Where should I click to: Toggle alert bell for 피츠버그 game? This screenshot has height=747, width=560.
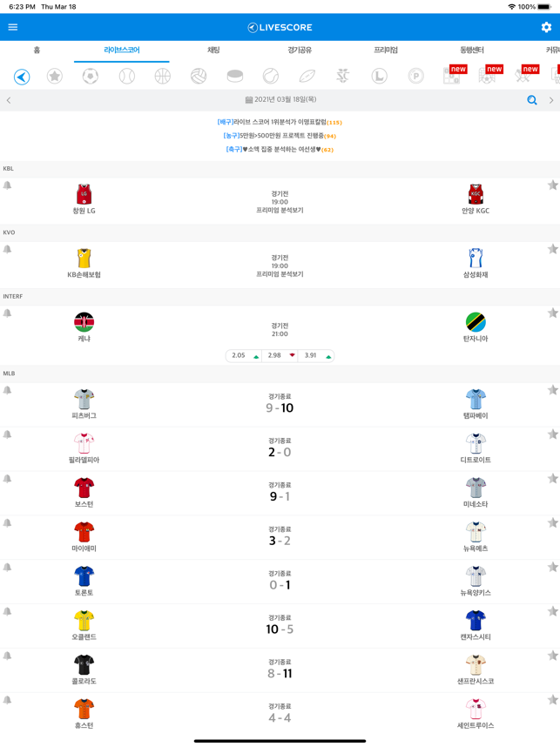click(7, 391)
